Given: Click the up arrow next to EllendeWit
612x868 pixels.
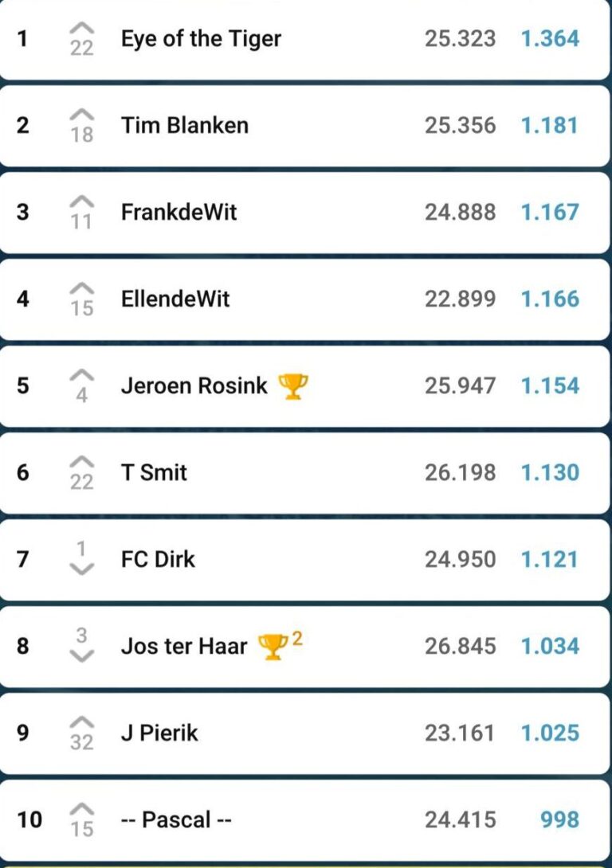Looking at the screenshot, I should 82,288.
